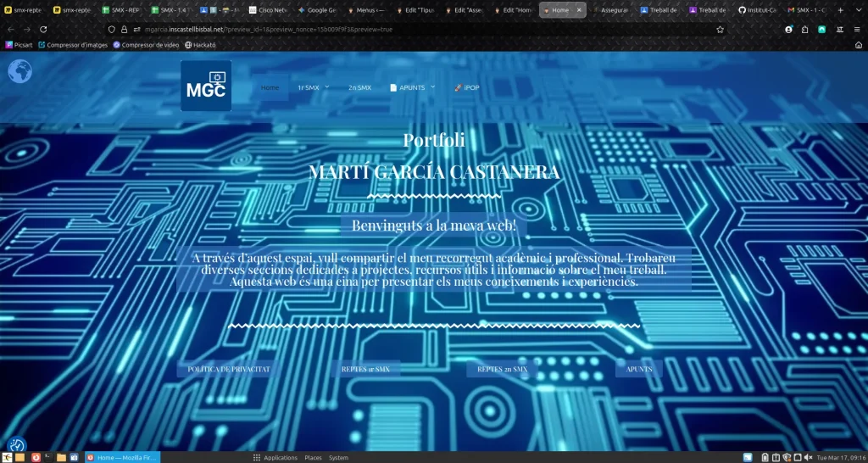Screen dimensions: 868x463
Task: Expand the 1r SMX submenu chevron
Action: pos(327,86)
